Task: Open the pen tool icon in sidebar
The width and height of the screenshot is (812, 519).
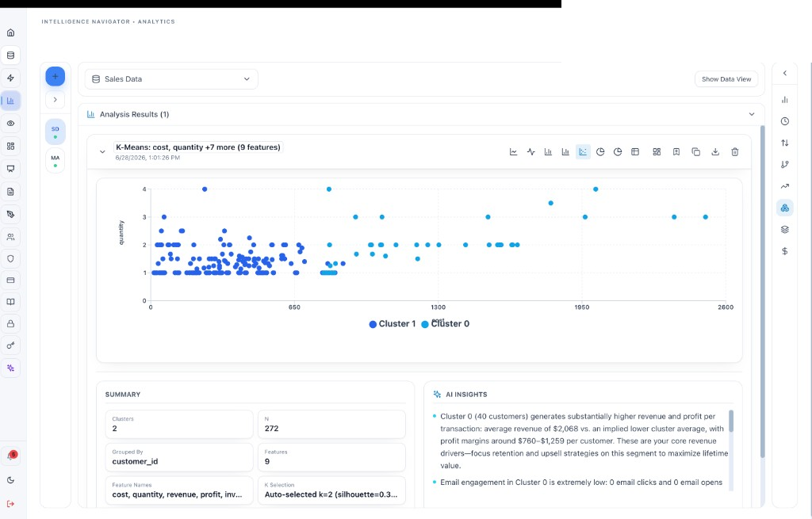Action: [x=10, y=214]
